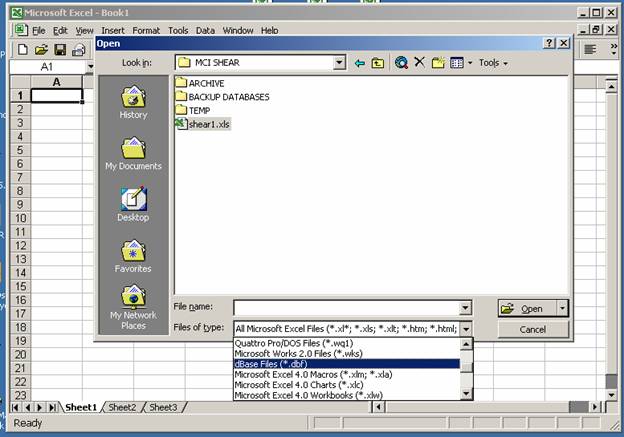The image size is (624, 437).
Task: Go back using the blue arrow icon
Action: [360, 63]
